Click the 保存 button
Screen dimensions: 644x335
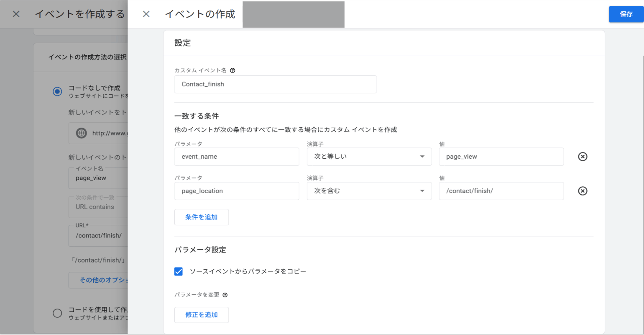(626, 14)
